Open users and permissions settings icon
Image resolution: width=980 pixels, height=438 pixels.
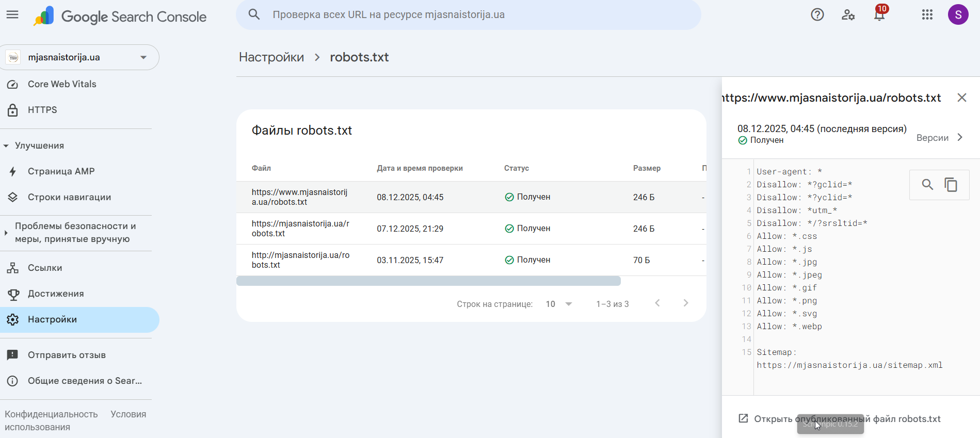pyautogui.click(x=848, y=15)
